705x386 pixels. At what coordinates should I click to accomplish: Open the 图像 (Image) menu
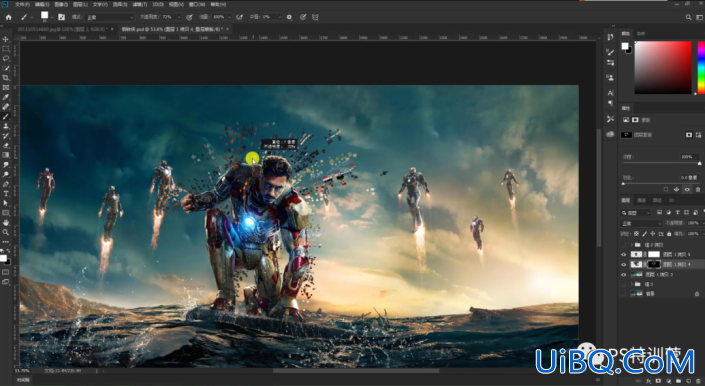coord(61,4)
